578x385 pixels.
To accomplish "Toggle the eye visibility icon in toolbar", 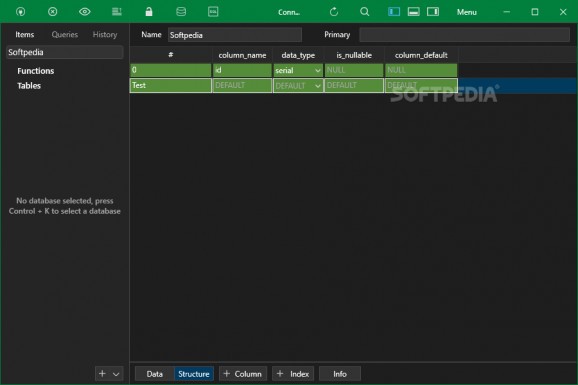I will coord(85,12).
